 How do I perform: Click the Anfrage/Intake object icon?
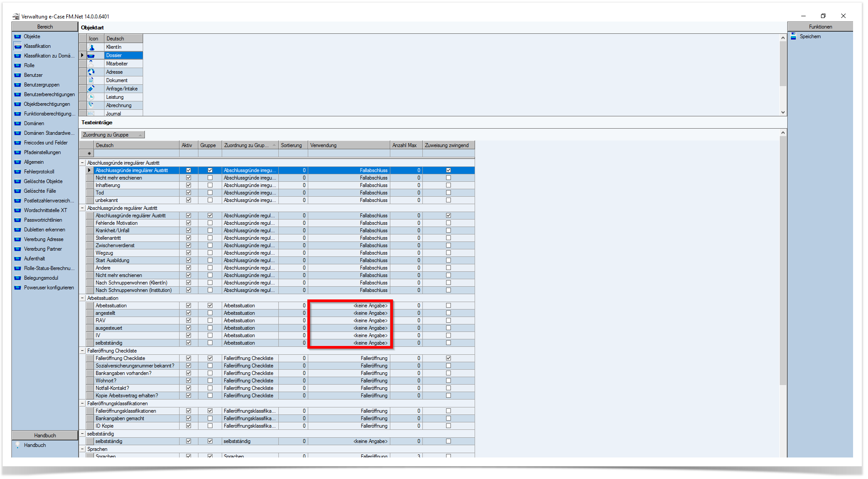91,89
